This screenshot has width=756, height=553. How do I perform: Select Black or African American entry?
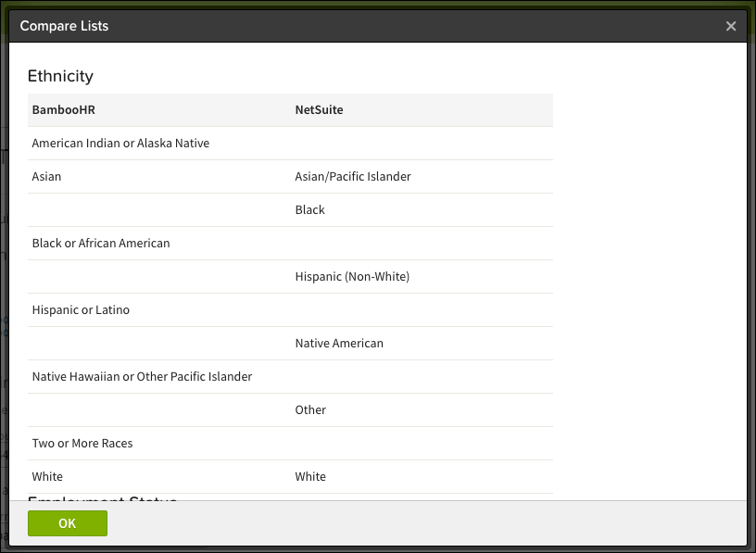[x=101, y=243]
